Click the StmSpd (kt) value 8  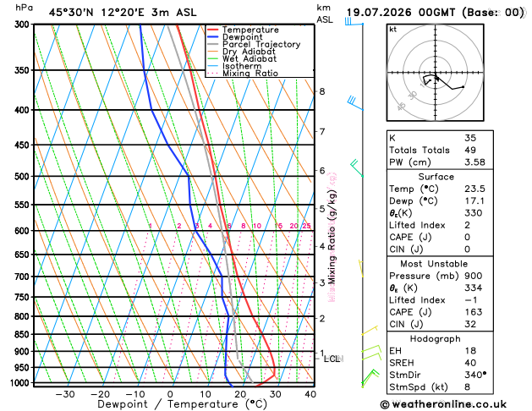pyautogui.click(x=467, y=387)
